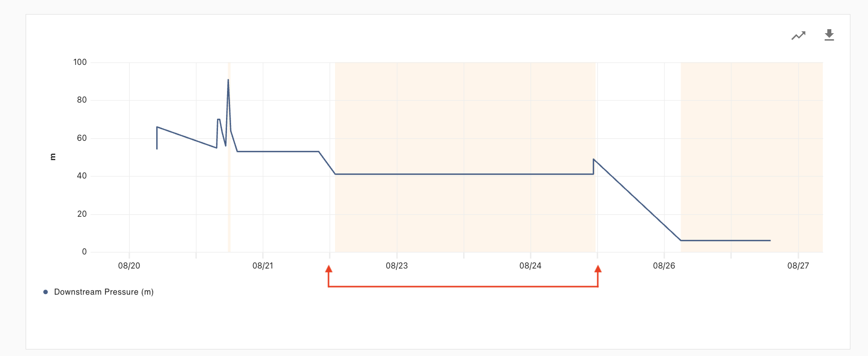Click the 08/20 x-axis date label
Image resolution: width=868 pixels, height=356 pixels.
point(129,266)
